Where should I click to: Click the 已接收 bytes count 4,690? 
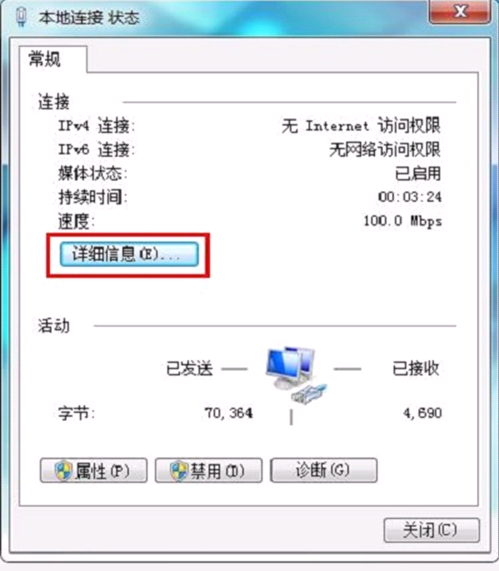point(423,413)
